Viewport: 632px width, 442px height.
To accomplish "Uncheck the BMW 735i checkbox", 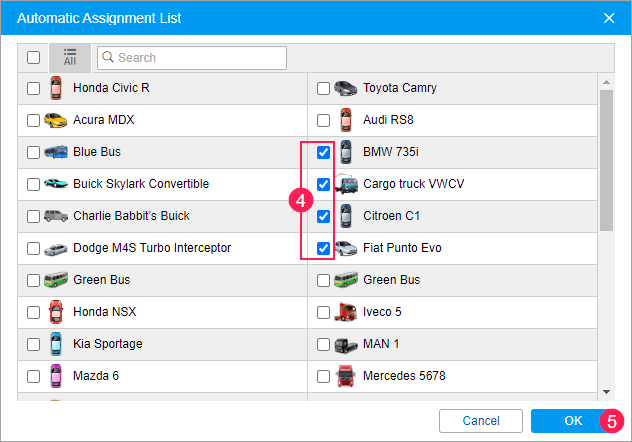I will click(323, 152).
